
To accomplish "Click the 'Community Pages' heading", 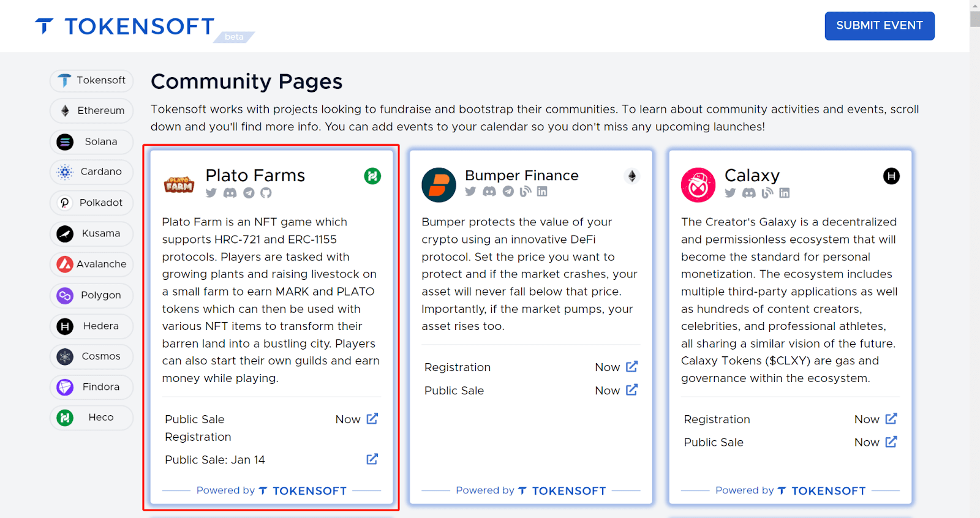I will point(247,81).
